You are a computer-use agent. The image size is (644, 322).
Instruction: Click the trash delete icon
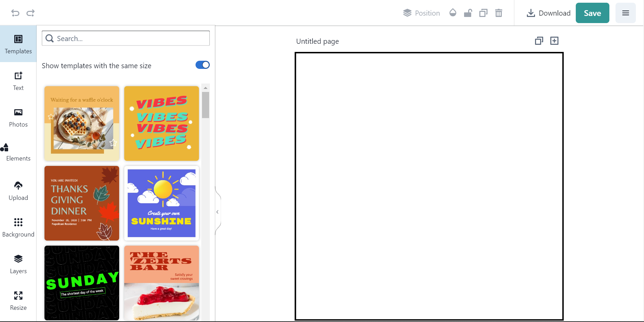pos(499,13)
